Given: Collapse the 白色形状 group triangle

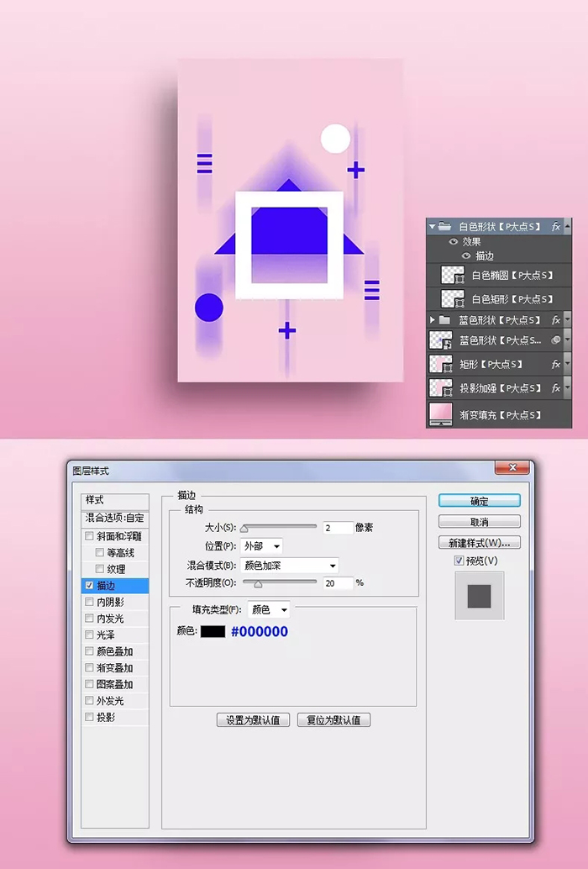Looking at the screenshot, I should 432,227.
